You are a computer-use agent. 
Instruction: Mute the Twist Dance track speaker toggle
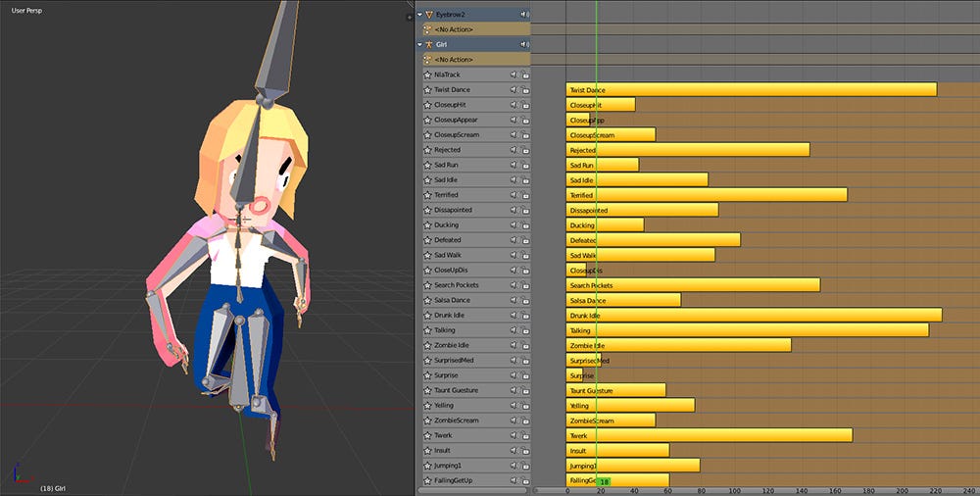pos(514,89)
